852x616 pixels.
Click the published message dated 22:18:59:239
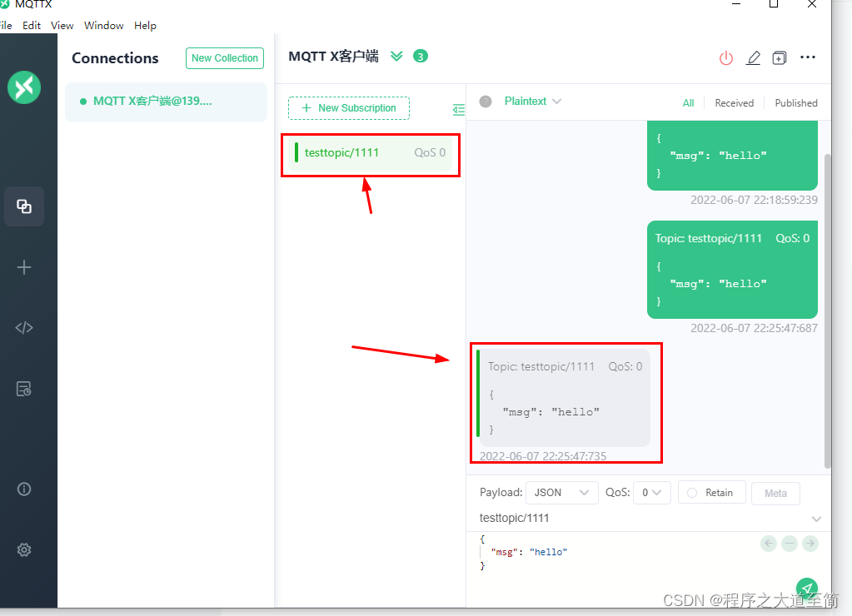[x=732, y=156]
